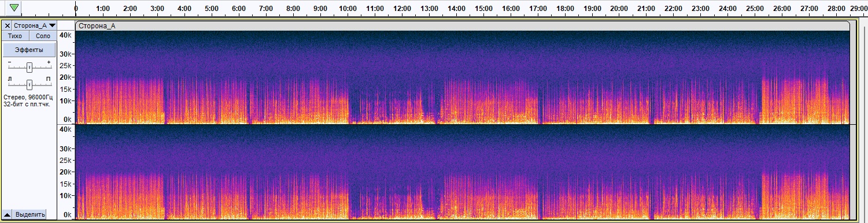Click the '32-бит с пл.тчк.' format text
This screenshot has height=223, width=868.
[27, 104]
